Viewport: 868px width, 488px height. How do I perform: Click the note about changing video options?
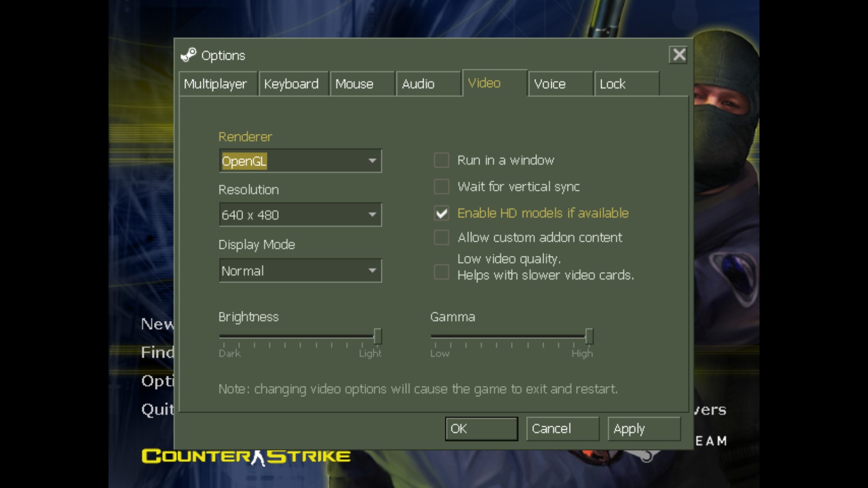click(418, 389)
